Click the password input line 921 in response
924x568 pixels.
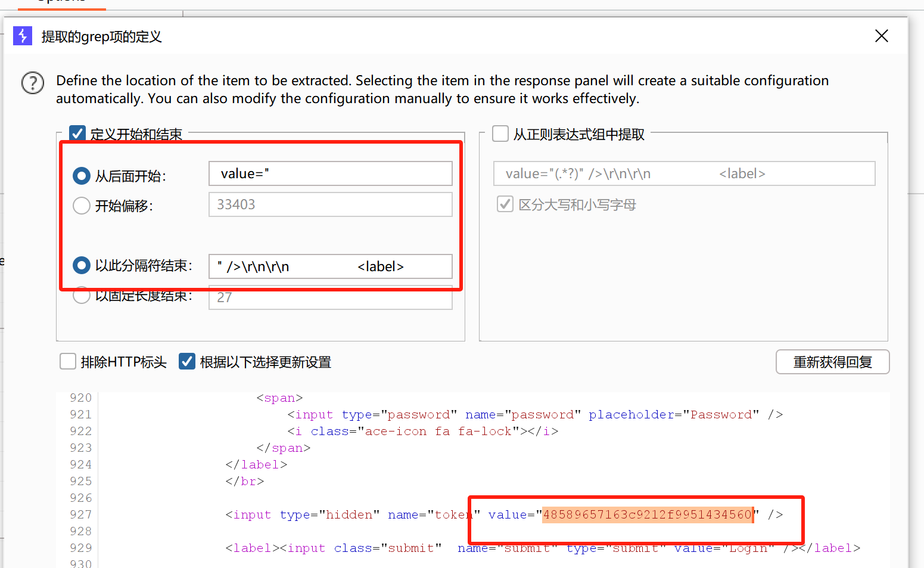click(x=534, y=414)
